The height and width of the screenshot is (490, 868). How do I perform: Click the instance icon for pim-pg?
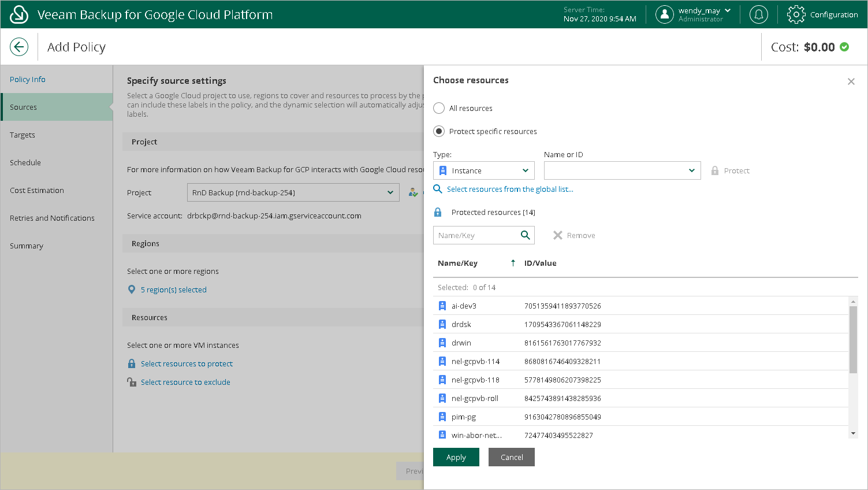(442, 417)
